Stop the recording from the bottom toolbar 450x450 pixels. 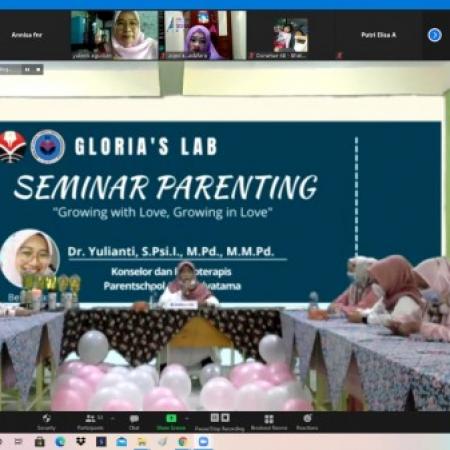pos(225,418)
